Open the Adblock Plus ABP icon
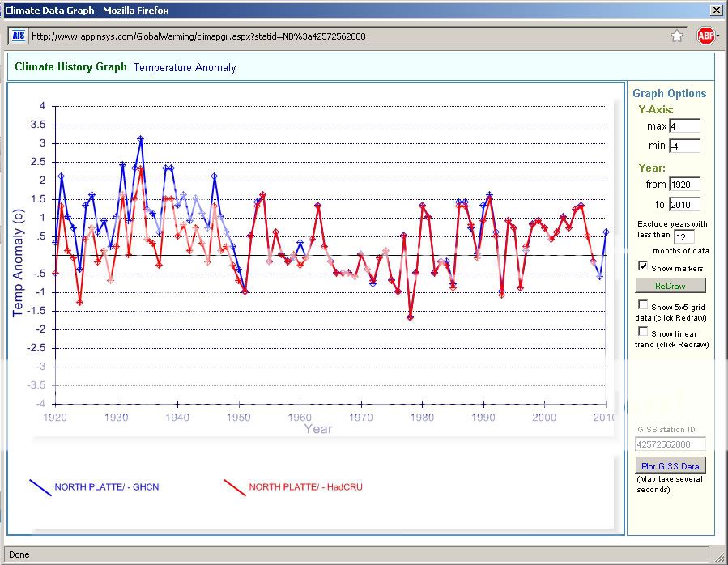Image resolution: width=728 pixels, height=565 pixels. tap(705, 36)
